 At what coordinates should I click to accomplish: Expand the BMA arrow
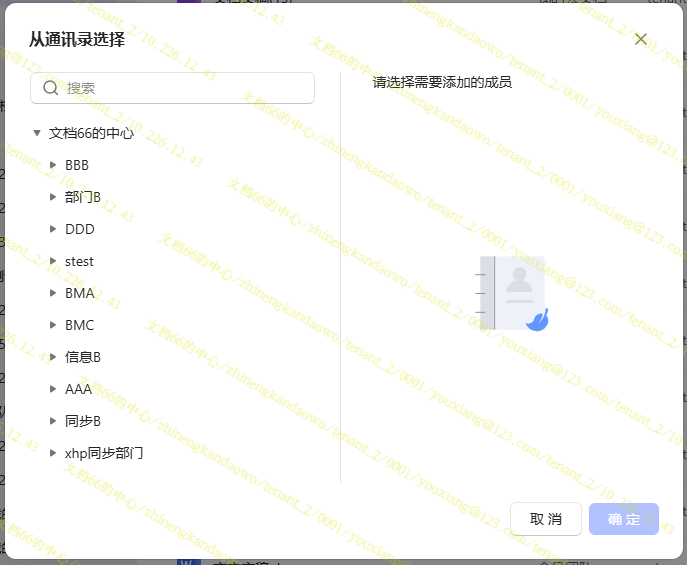(x=53, y=293)
